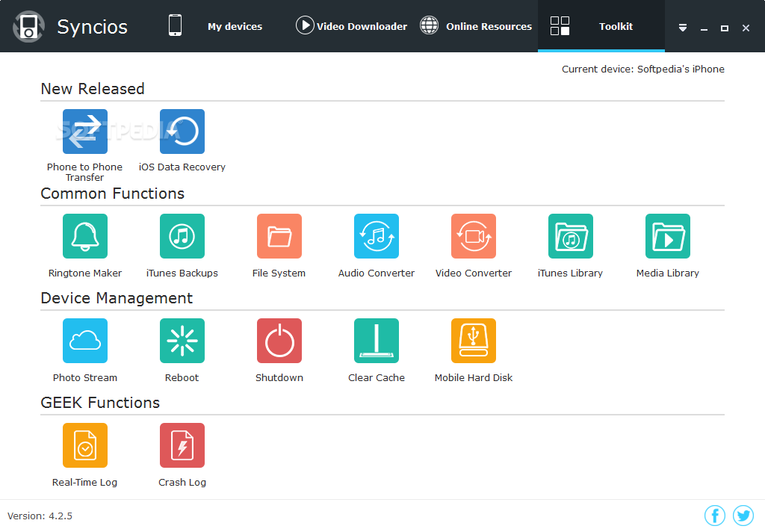Click the 'Version: 4.2.5' text

click(40, 516)
